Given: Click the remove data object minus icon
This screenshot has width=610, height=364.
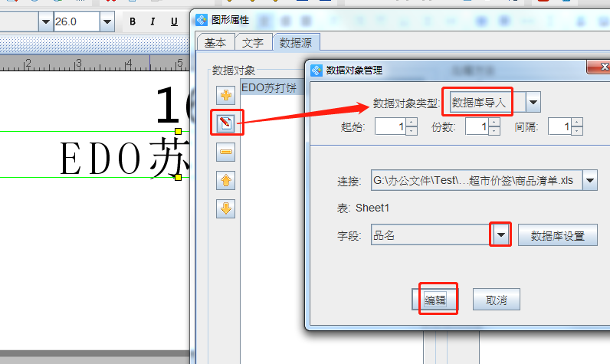Looking at the screenshot, I should coord(226,152).
